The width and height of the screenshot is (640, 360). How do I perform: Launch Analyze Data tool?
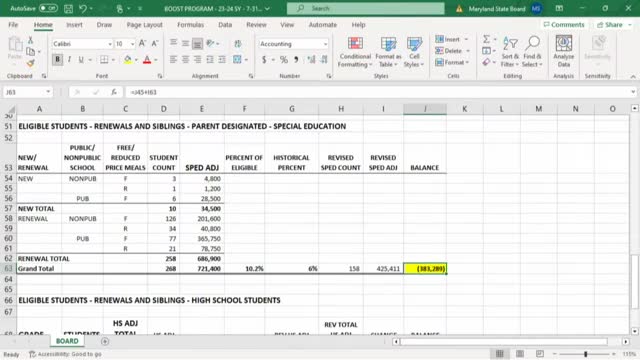tap(564, 52)
